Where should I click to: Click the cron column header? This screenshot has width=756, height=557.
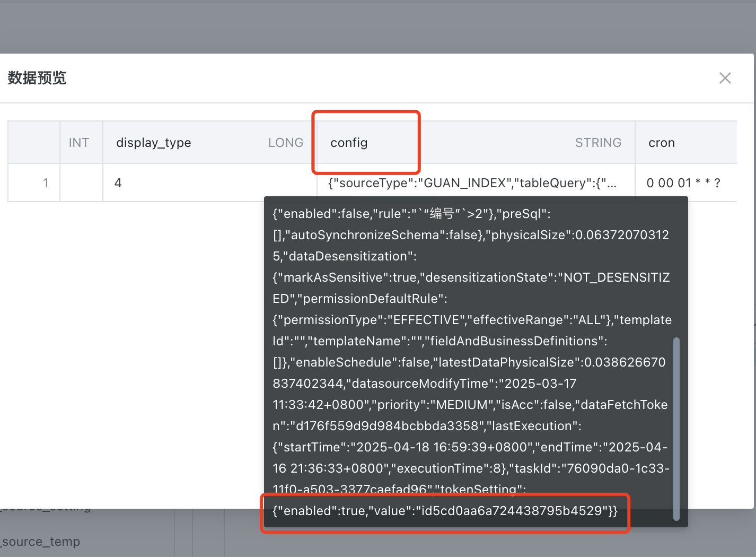tap(686, 142)
